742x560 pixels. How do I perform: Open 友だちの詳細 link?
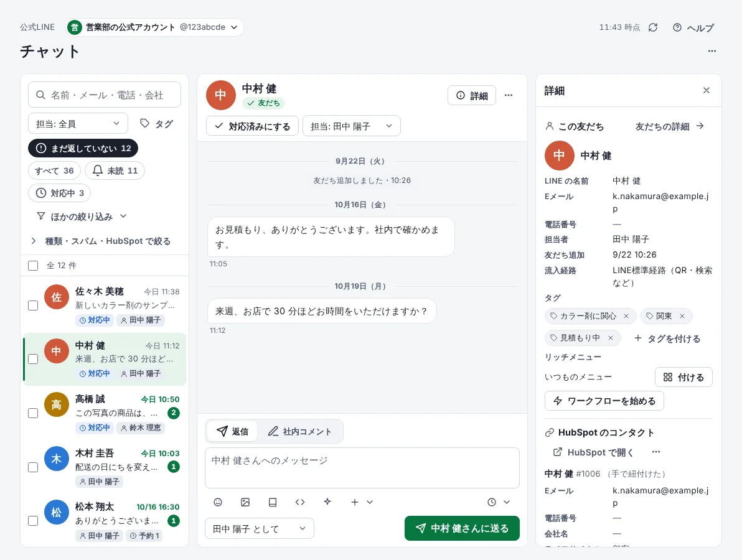670,126
